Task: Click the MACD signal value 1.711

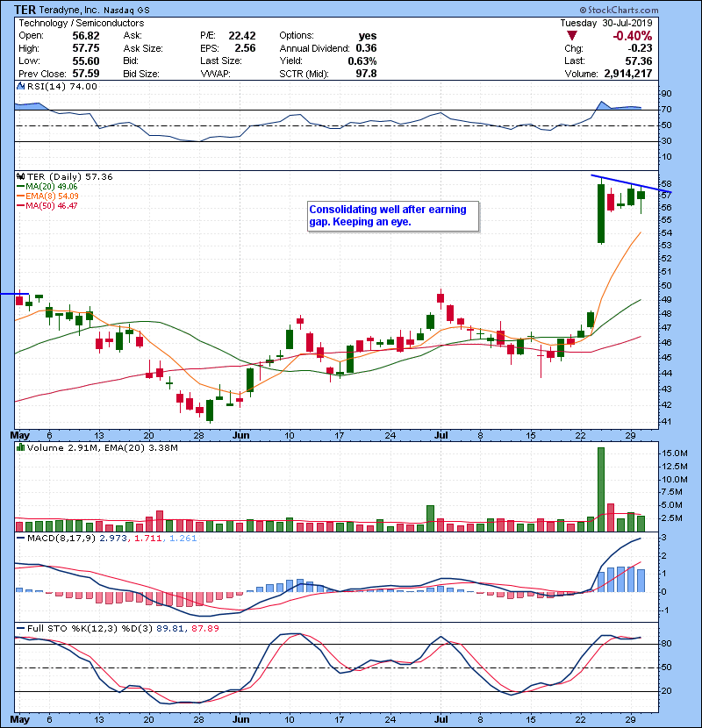Action: click(147, 539)
